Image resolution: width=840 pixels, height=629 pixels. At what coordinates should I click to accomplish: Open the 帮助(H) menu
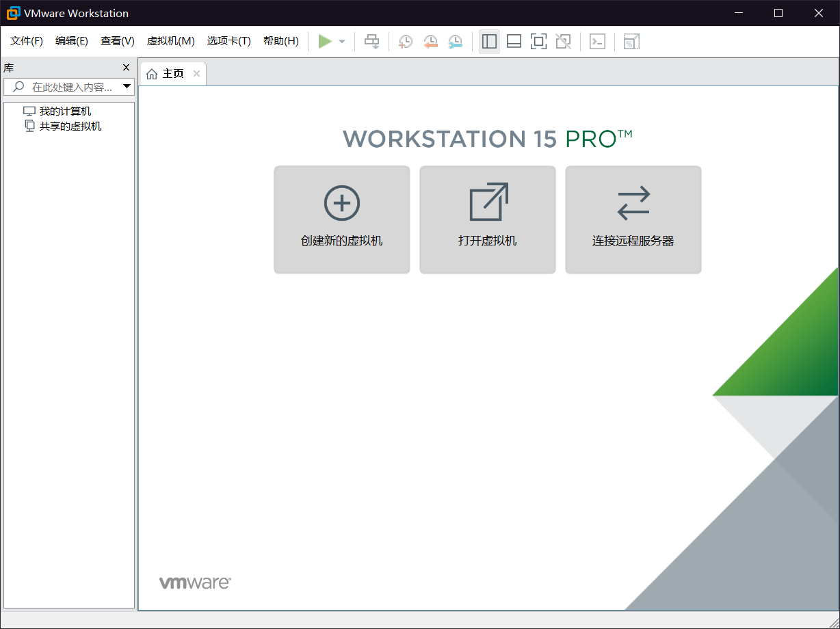click(x=281, y=41)
